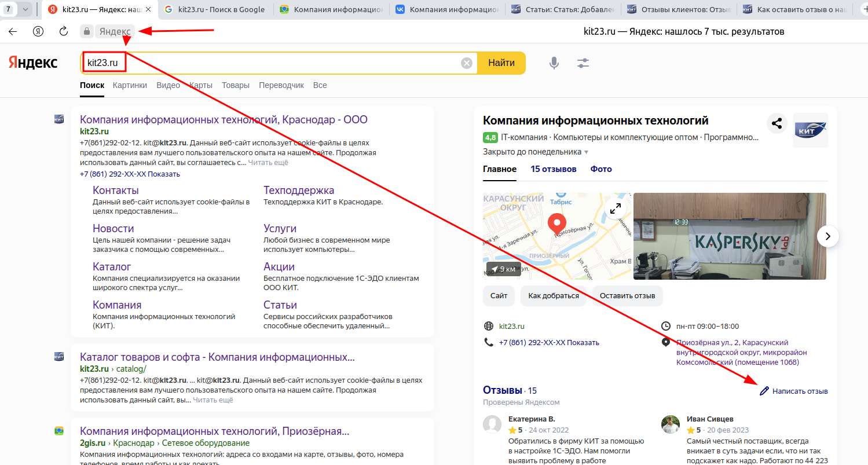Screen dimensions: 868x465
Task: Reload the current page
Action: tap(64, 31)
